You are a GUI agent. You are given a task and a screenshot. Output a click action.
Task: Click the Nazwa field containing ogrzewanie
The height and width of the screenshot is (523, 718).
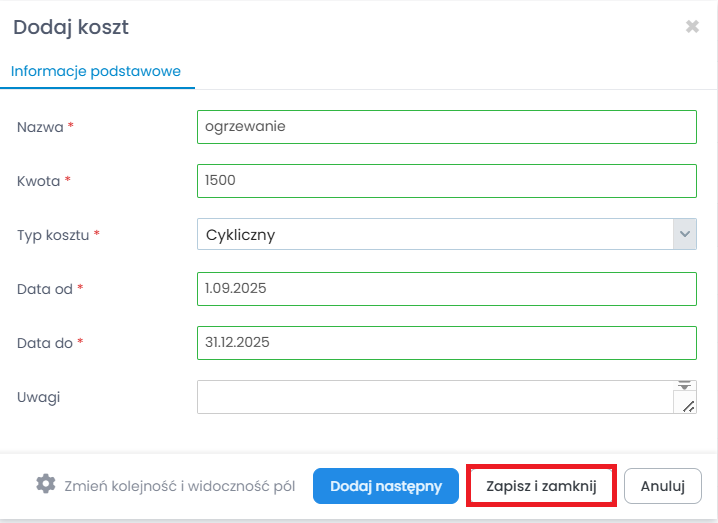pyautogui.click(x=446, y=127)
